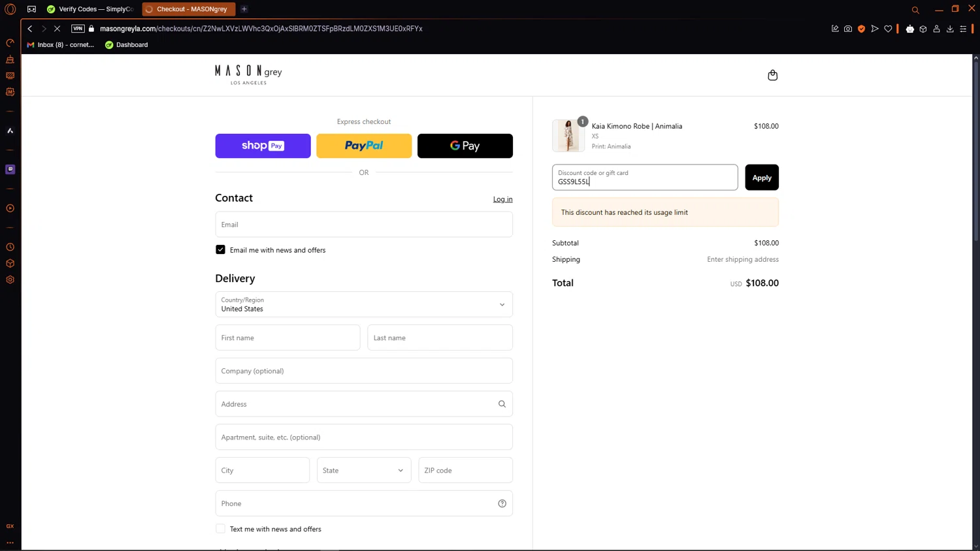The width and height of the screenshot is (980, 551).
Task: Go back to the previous page
Action: click(x=30, y=29)
